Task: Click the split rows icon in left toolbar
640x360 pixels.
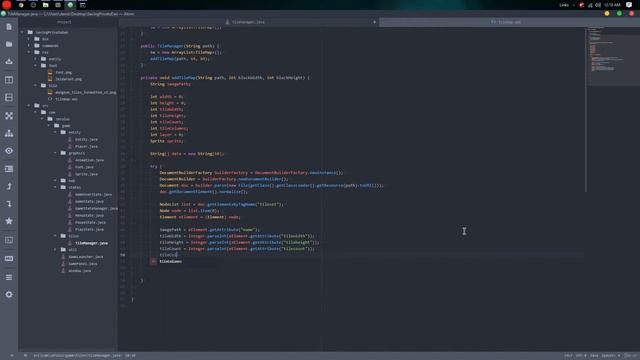Action: (9, 97)
